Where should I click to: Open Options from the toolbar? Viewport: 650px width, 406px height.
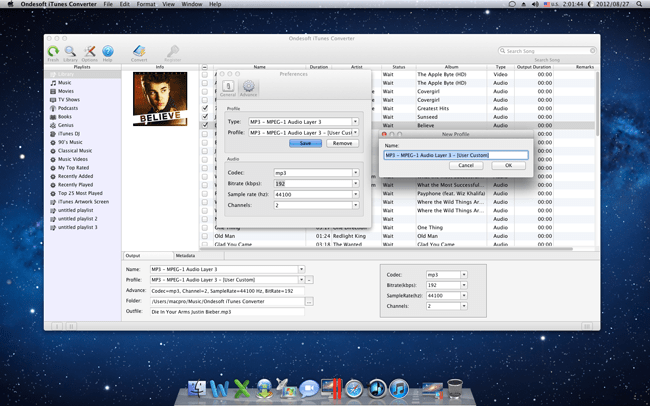point(90,51)
